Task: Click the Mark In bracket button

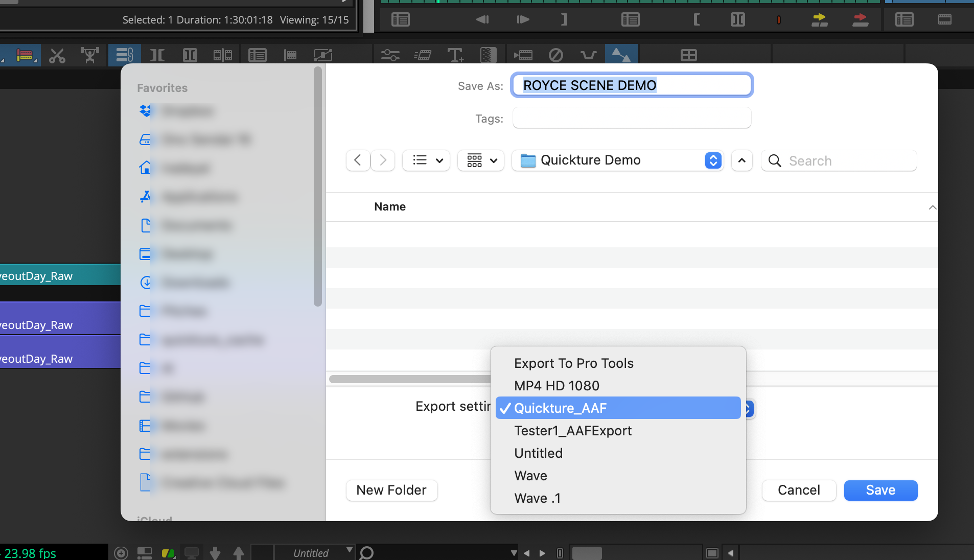Action: click(697, 19)
